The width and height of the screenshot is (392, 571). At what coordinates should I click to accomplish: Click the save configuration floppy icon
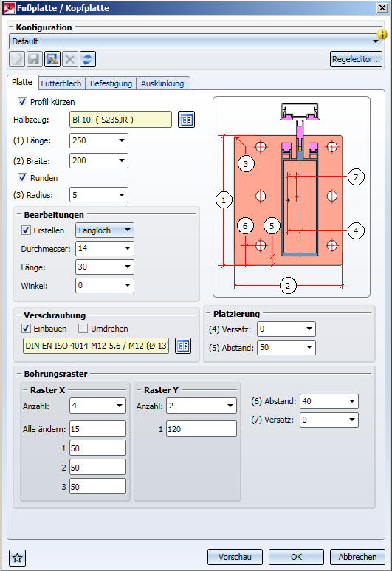(x=34, y=59)
